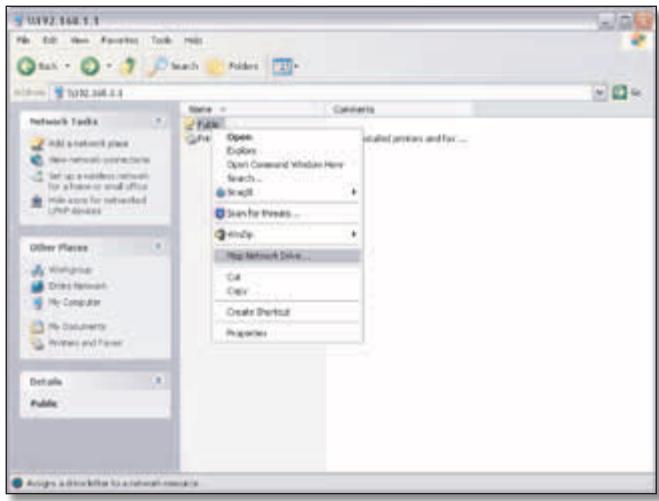Click the Go button icon
The width and height of the screenshot is (659, 501).
pos(619,93)
